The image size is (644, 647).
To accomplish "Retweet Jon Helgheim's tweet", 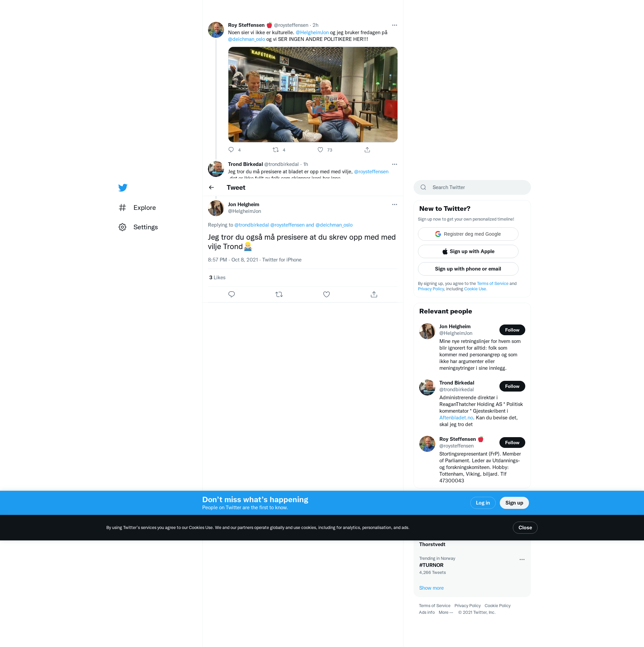I will [279, 294].
